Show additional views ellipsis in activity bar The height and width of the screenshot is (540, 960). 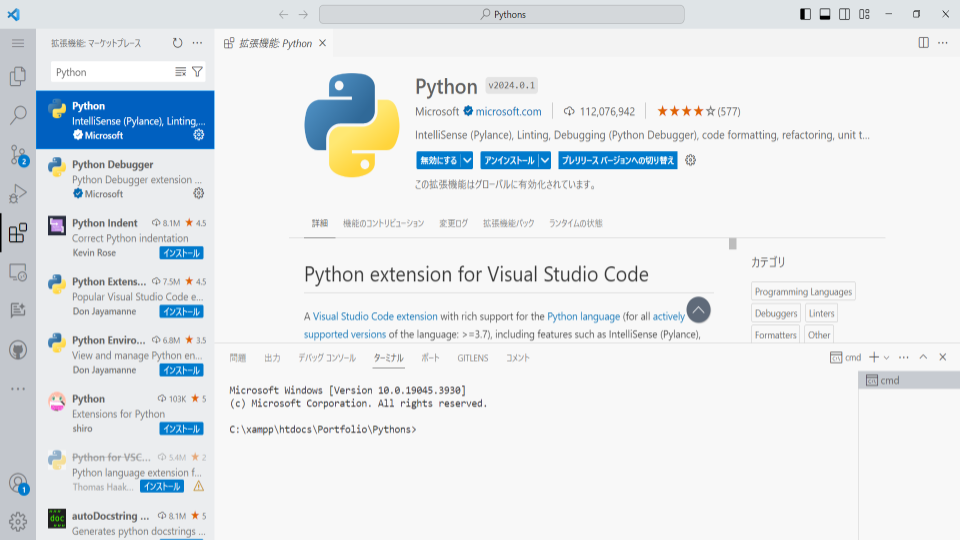tap(18, 389)
